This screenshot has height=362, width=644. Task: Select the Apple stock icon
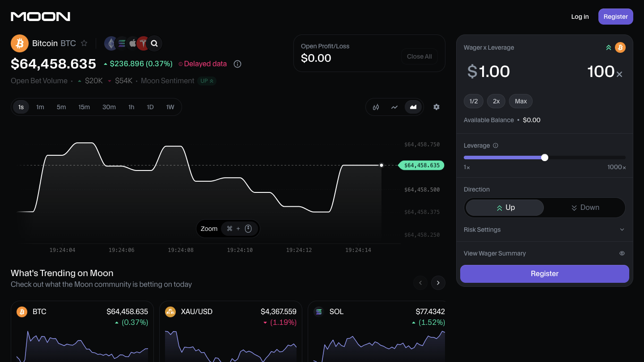[x=132, y=43]
